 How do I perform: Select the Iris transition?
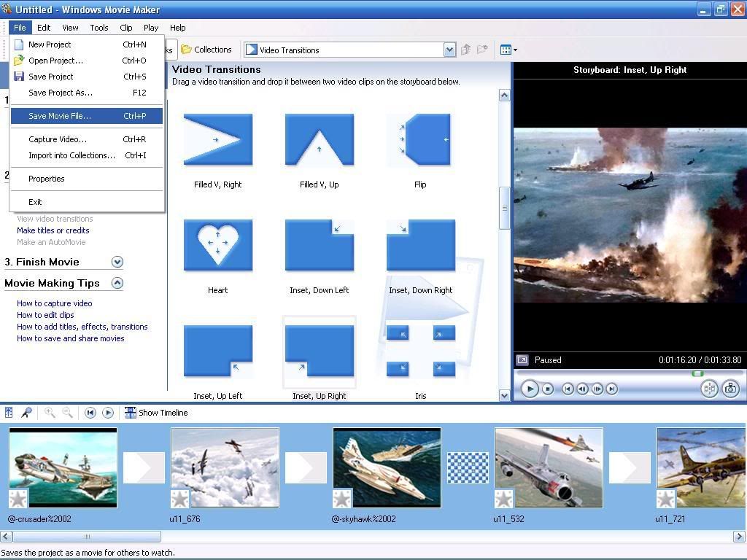tap(420, 351)
